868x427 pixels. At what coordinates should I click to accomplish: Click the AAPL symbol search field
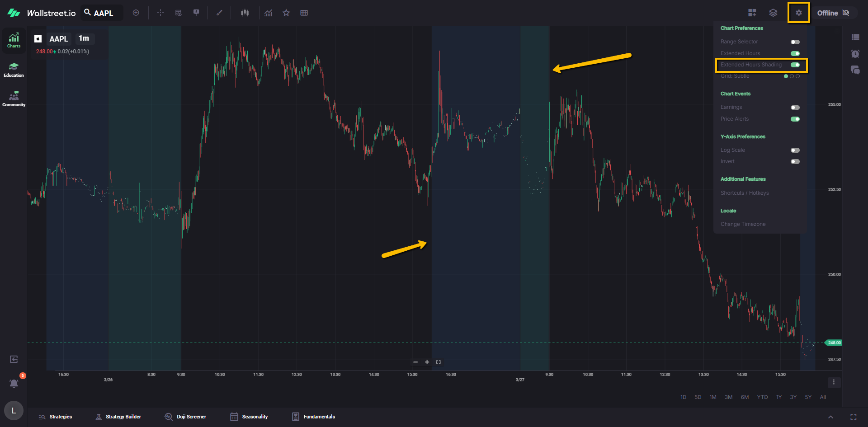point(103,13)
